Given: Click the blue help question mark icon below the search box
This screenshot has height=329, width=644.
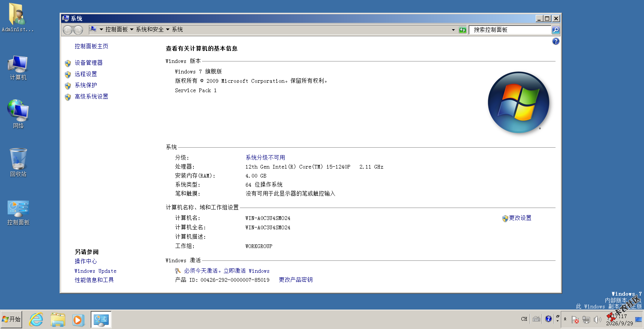Looking at the screenshot, I should click(556, 41).
